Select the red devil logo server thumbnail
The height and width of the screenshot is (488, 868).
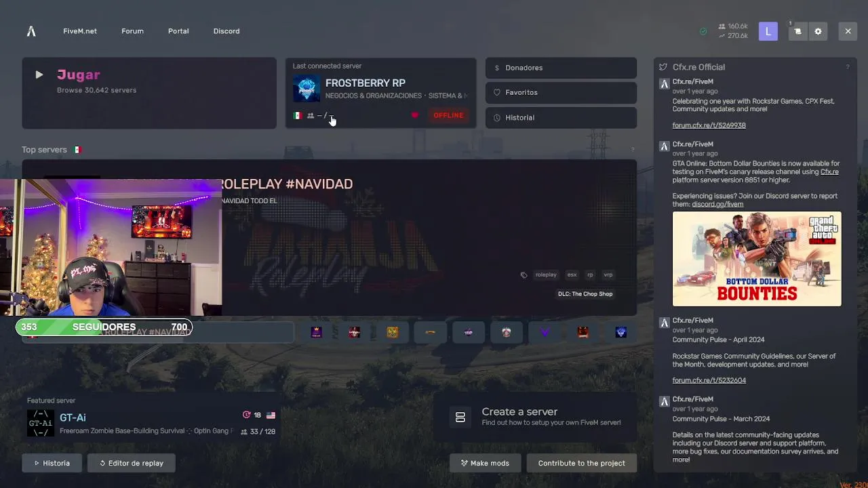(583, 332)
